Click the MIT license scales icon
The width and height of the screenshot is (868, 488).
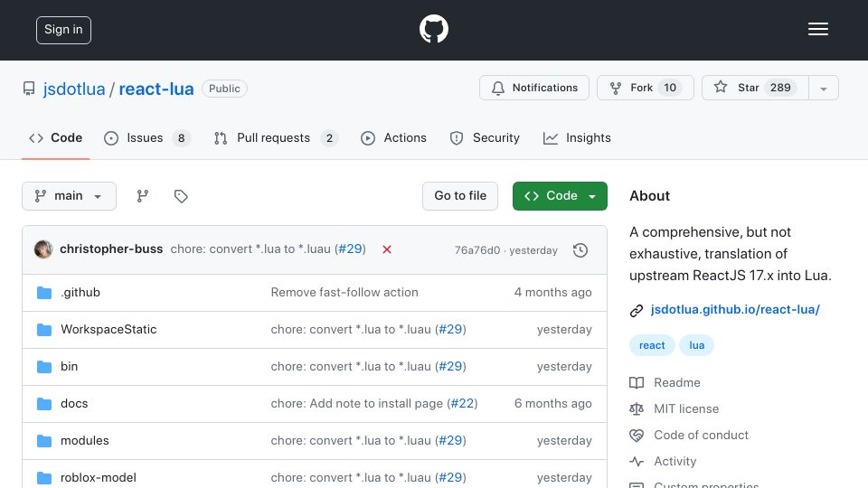tap(637, 408)
